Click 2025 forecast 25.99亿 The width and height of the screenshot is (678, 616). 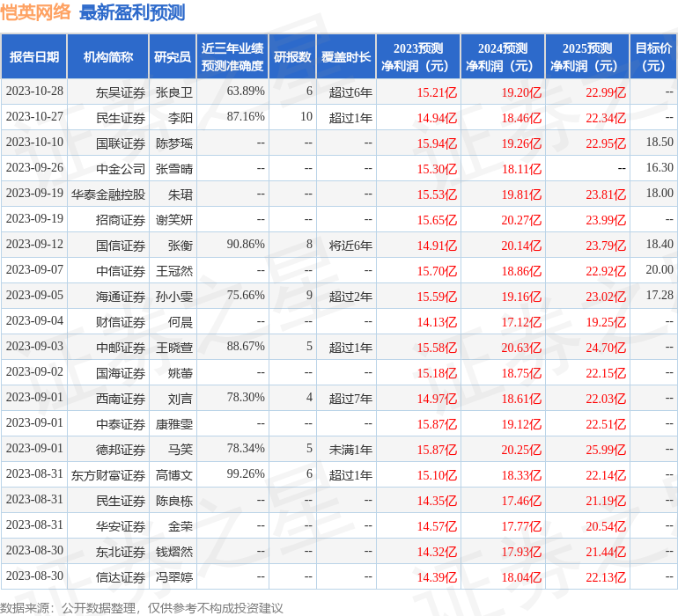(606, 450)
